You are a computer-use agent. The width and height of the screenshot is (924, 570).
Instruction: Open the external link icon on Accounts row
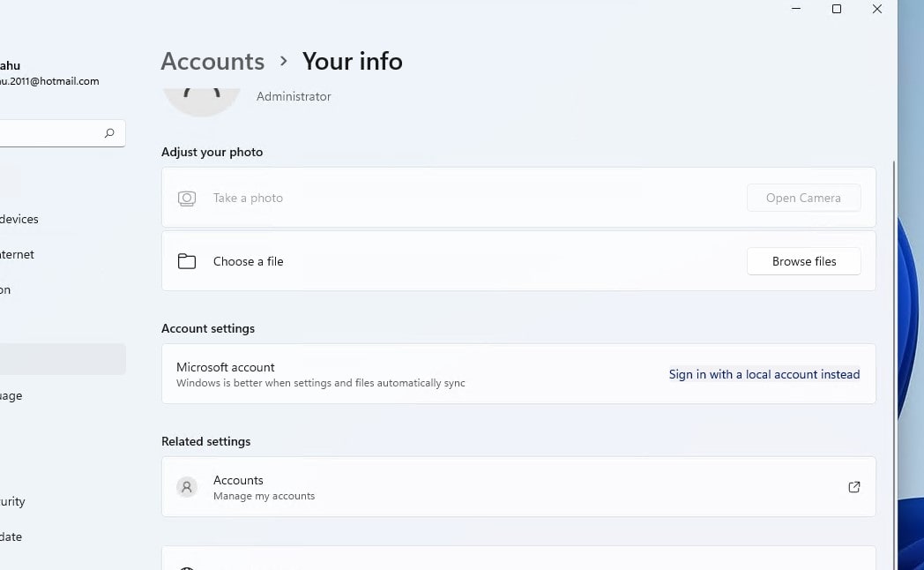[x=853, y=487]
